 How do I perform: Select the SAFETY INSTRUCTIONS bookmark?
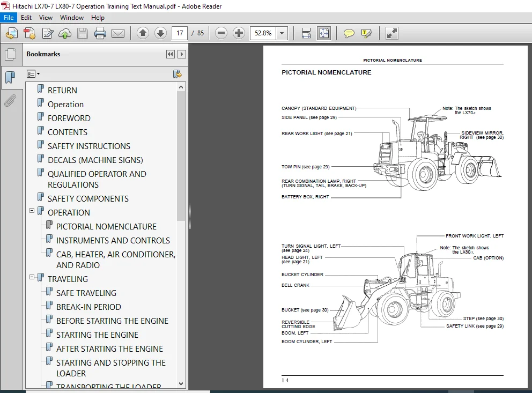[89, 146]
